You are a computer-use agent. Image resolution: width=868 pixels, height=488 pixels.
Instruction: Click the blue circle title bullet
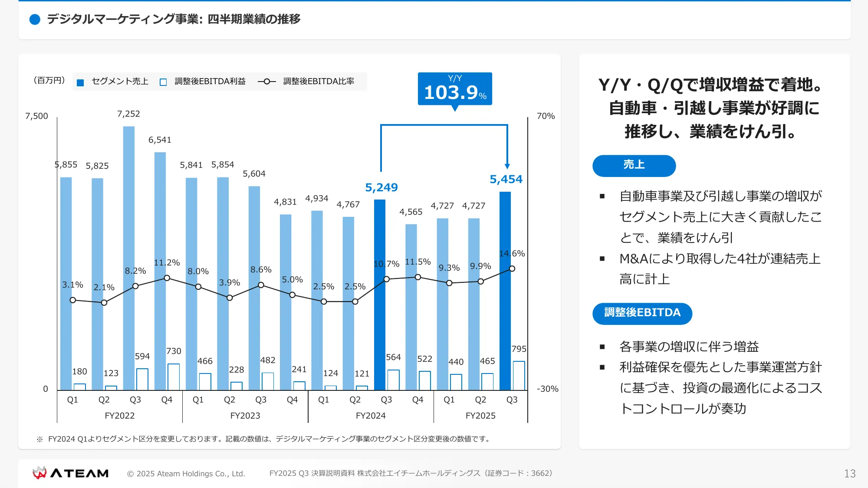coord(35,20)
